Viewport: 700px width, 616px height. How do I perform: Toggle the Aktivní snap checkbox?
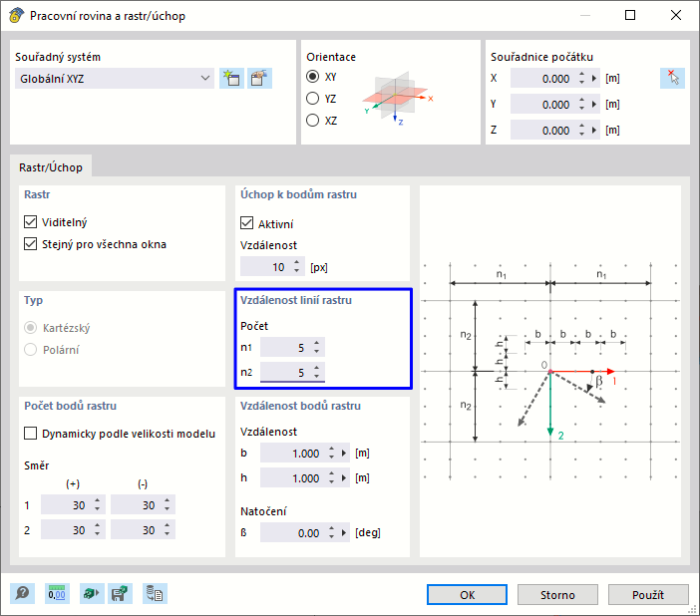246,223
